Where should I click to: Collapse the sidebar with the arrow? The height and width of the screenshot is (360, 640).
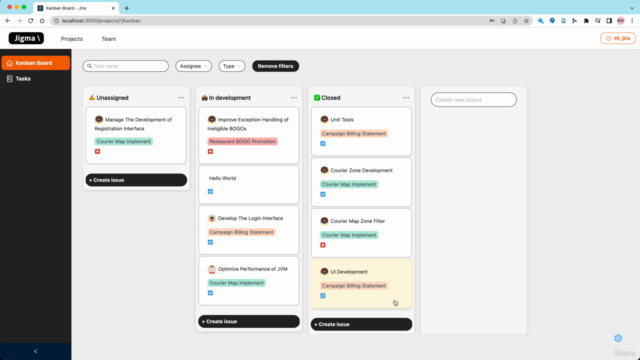(36, 351)
